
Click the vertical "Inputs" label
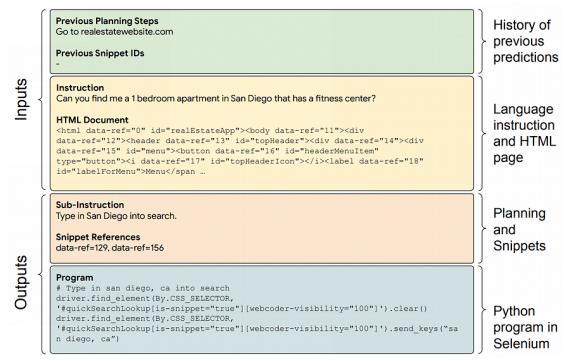tap(21, 100)
